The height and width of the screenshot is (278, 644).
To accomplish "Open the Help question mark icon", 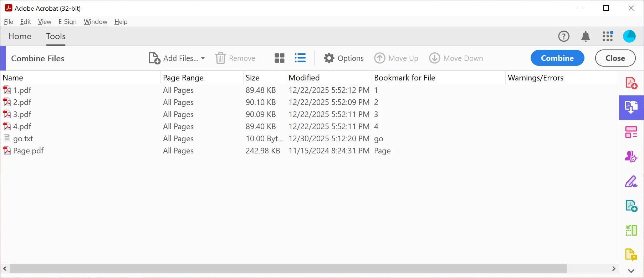I will (564, 36).
